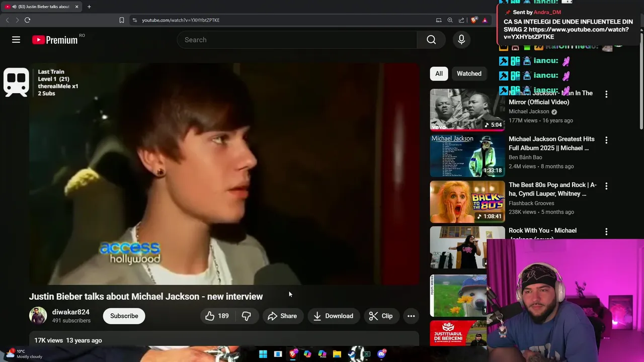Open the diwakar824 channel name link
Viewport: 644px width, 362px height.
[x=71, y=312]
